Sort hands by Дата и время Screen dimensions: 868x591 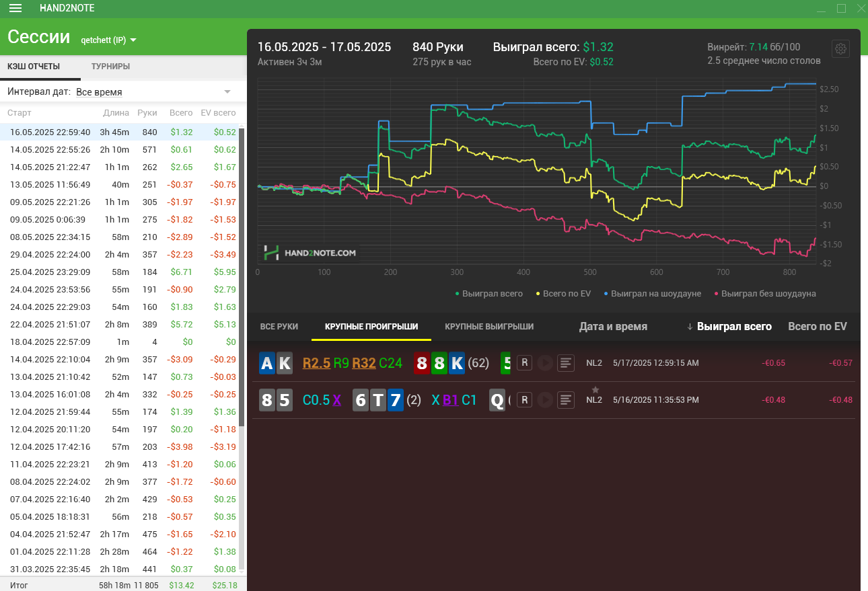[613, 327]
